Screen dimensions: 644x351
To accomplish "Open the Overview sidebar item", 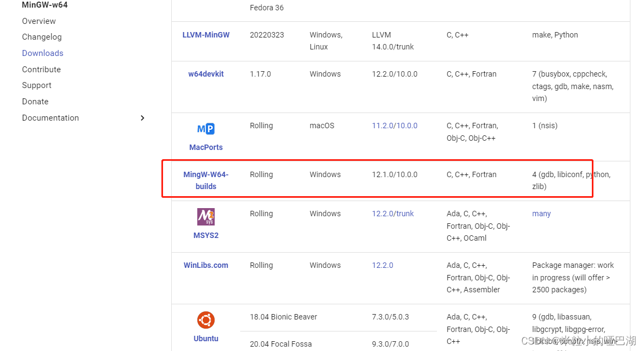I will click(39, 21).
